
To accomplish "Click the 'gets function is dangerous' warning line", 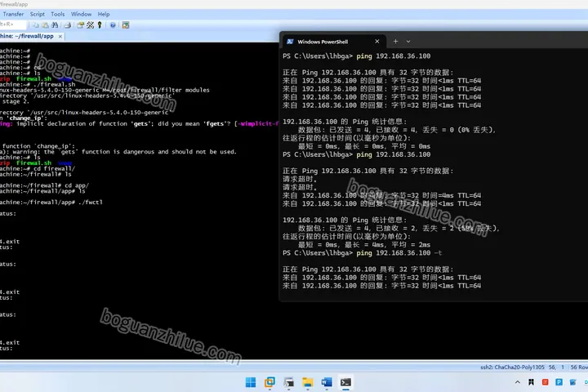I will [118, 152].
